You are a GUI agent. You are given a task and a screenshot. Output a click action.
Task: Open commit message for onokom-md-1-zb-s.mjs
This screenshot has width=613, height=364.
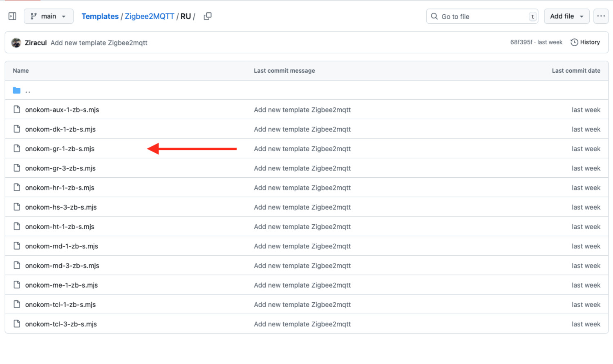302,246
